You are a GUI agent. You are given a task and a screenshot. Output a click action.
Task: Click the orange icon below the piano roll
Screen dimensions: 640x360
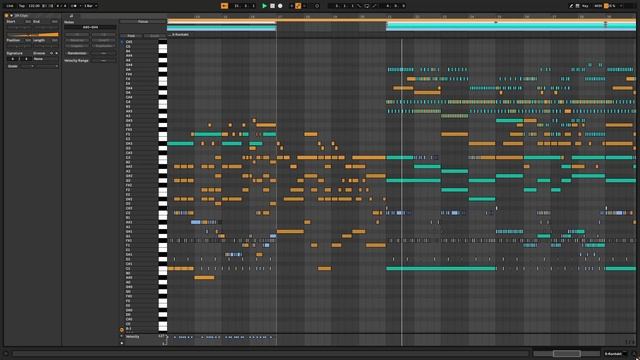[x=122, y=329]
